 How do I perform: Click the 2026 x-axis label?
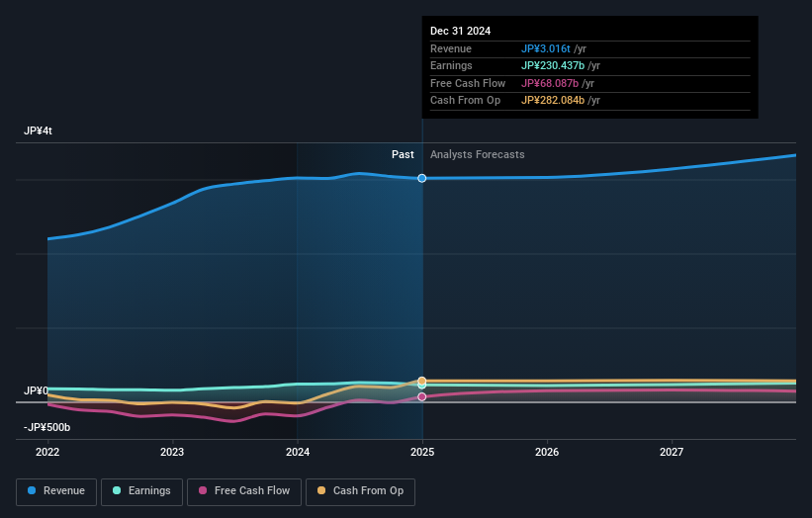[547, 453]
